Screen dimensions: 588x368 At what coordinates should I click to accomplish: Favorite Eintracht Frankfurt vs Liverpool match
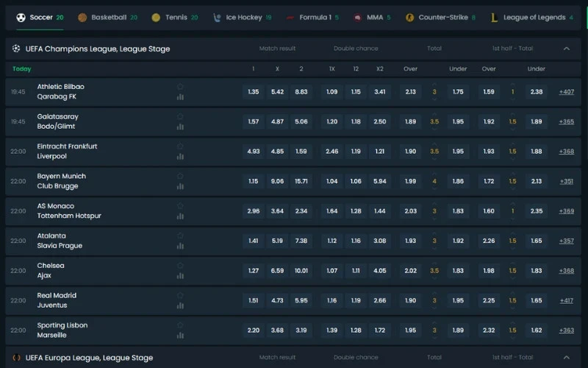180,146
